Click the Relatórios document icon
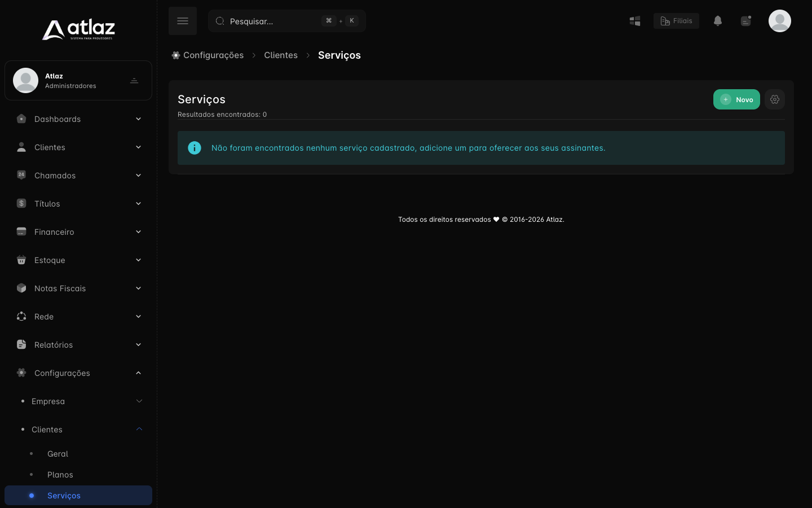This screenshot has height=508, width=812. (x=21, y=344)
